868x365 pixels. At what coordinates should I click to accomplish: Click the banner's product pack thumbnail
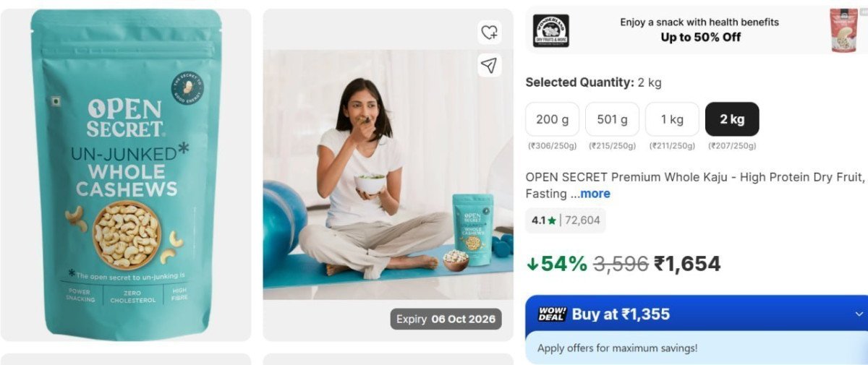pos(843,30)
